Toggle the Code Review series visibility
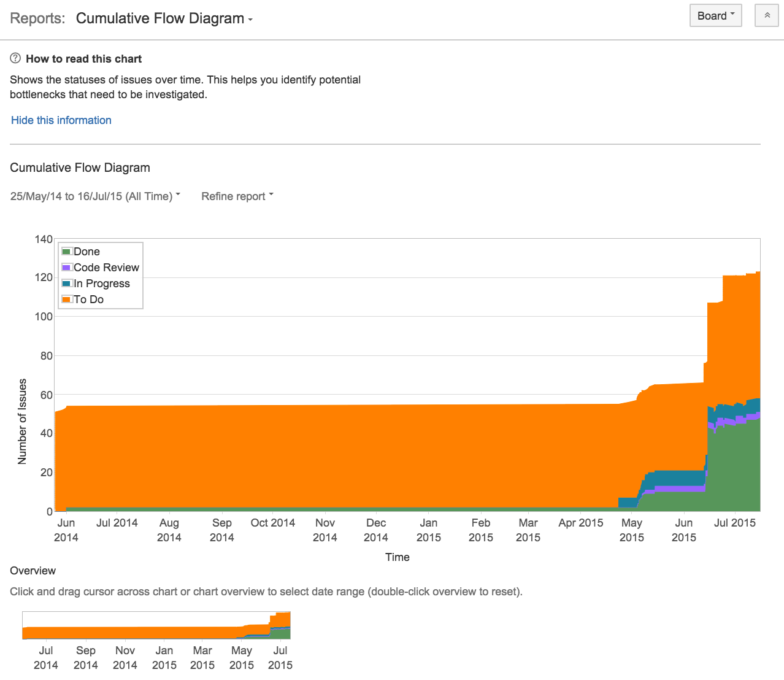The height and width of the screenshot is (680, 784). tap(106, 267)
